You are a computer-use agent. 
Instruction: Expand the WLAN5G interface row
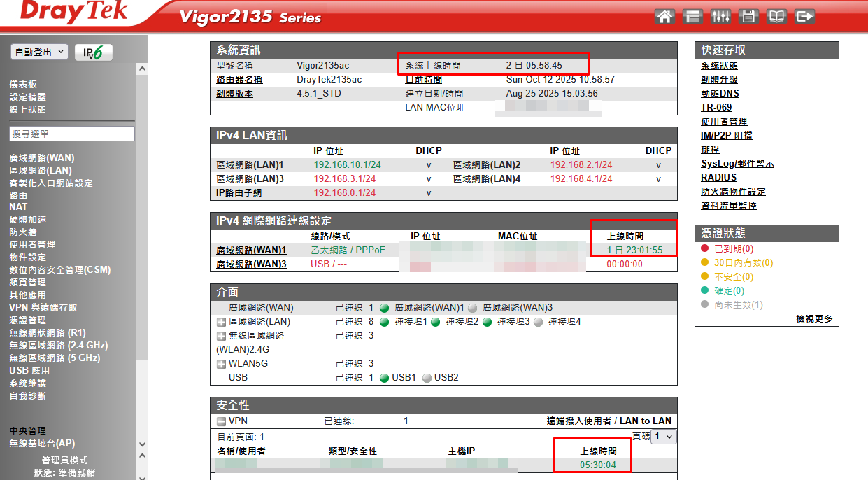click(222, 364)
